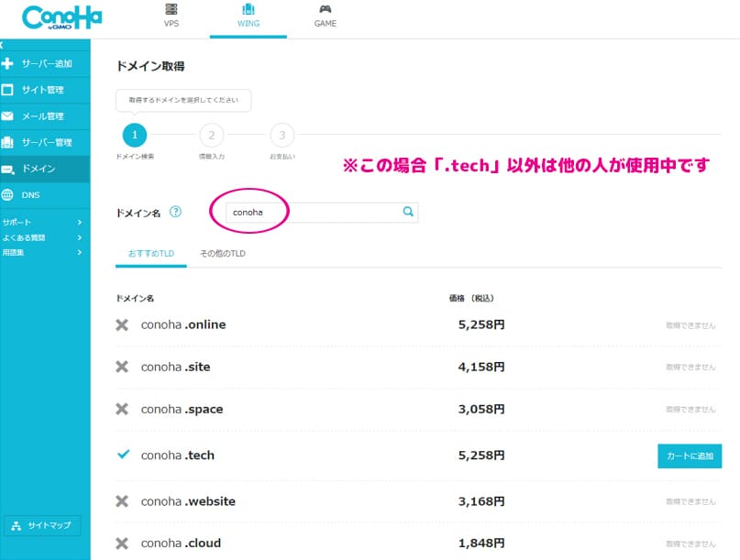This screenshot has width=740, height=560.
Task: Click the conoha .online domain name
Action: (x=183, y=324)
